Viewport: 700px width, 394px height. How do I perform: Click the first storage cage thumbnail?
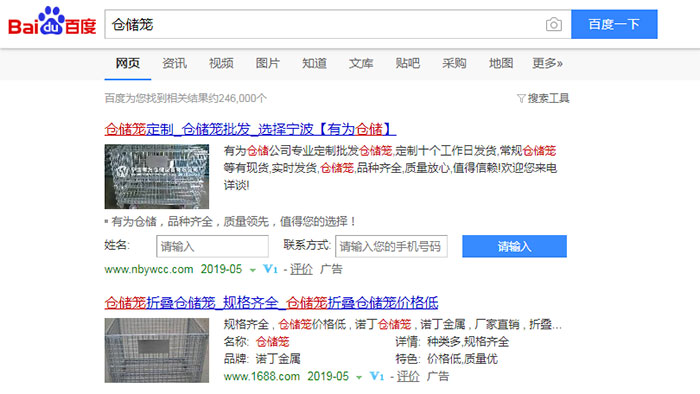point(157,176)
